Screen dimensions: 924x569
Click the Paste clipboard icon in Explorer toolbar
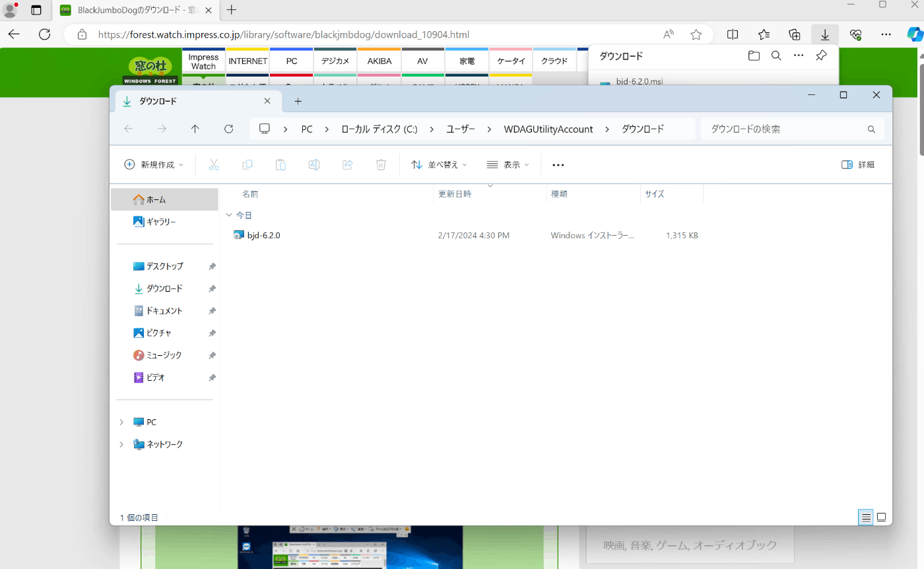pos(280,165)
